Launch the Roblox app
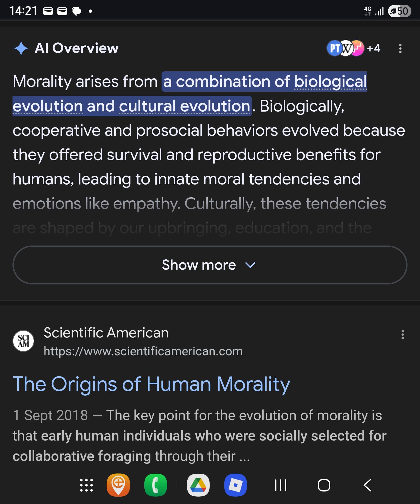Screen dimensions: 420x504 pos(235,485)
